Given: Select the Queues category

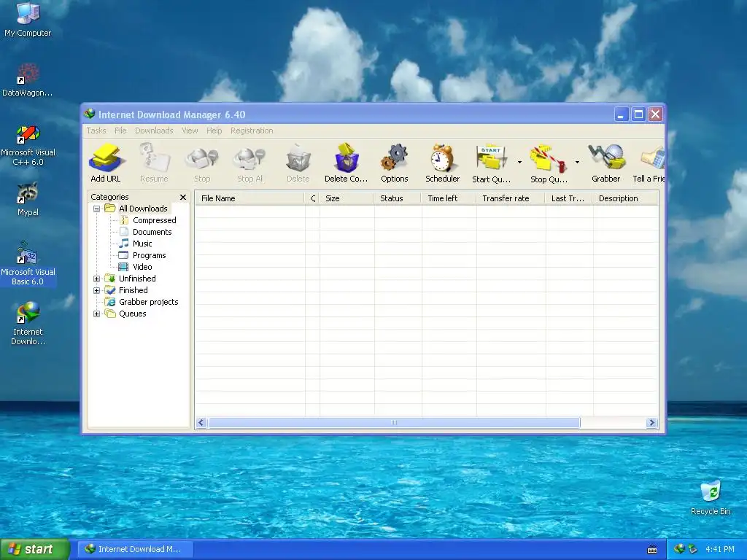Looking at the screenshot, I should point(133,314).
